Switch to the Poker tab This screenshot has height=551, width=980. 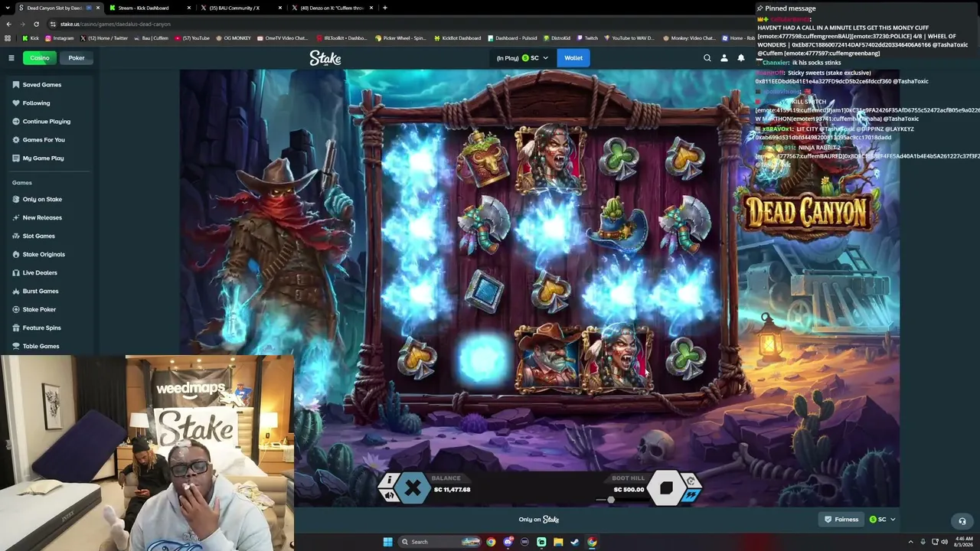(77, 58)
